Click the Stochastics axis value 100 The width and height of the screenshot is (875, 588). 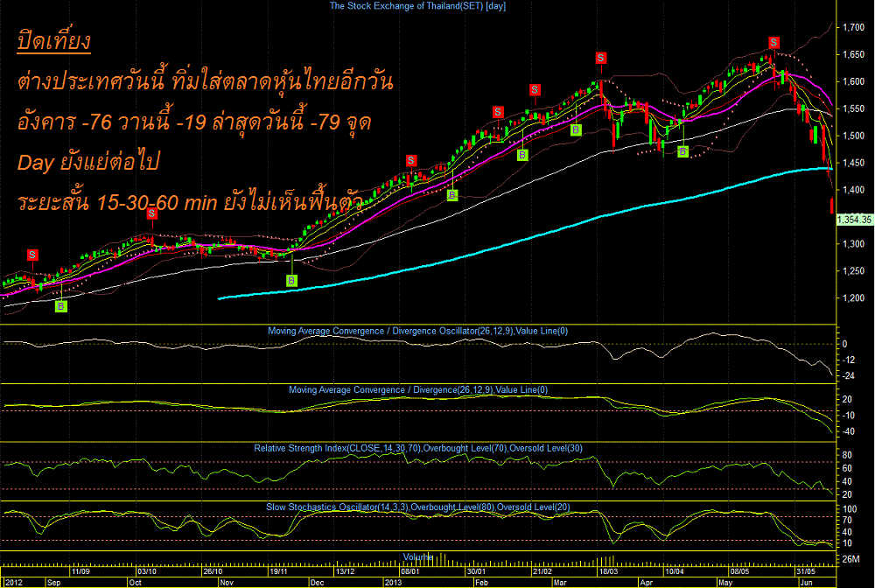850,509
